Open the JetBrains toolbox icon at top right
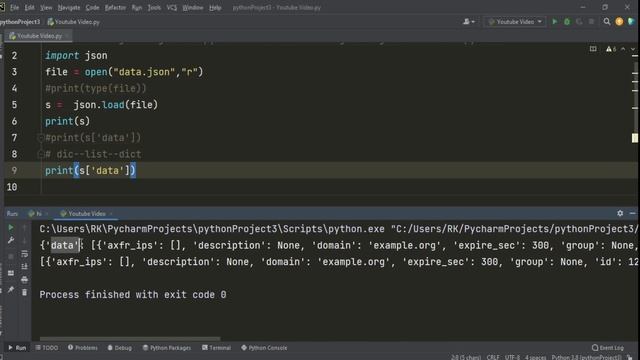This screenshot has height=360, width=640. coord(631,22)
